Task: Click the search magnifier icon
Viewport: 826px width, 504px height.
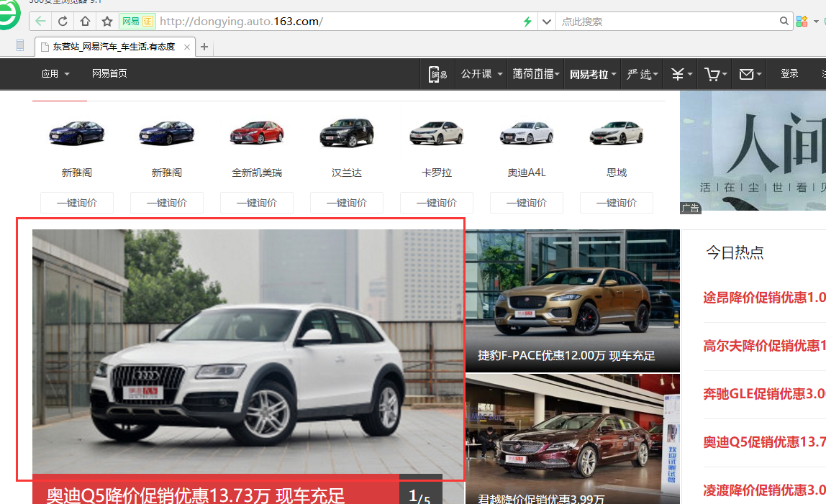Action: [784, 21]
